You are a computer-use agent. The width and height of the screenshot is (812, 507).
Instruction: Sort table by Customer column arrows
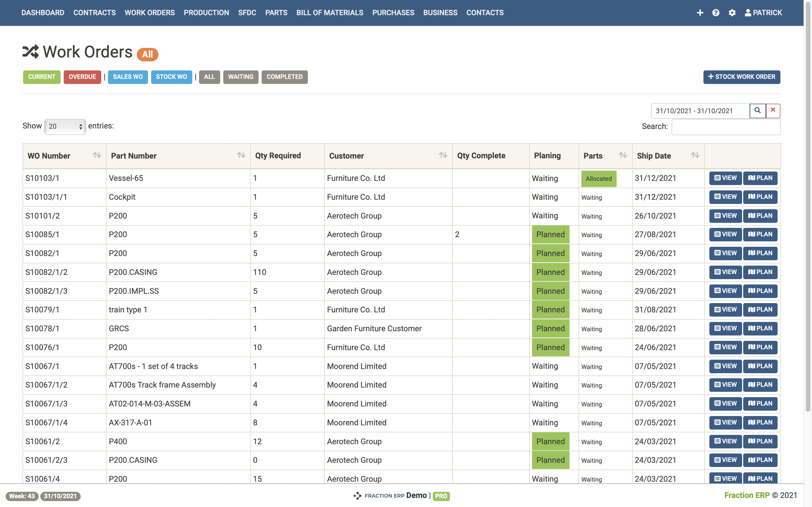pyautogui.click(x=443, y=155)
